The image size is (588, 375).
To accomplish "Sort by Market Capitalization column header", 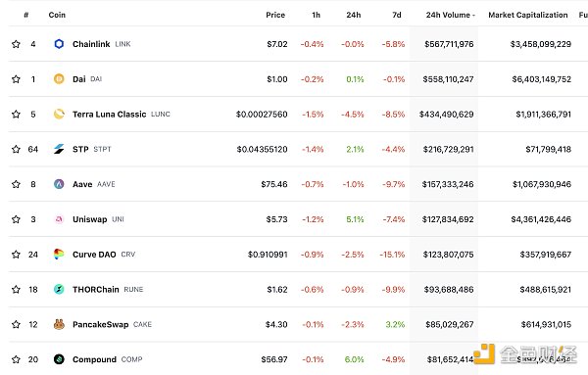I will point(527,15).
